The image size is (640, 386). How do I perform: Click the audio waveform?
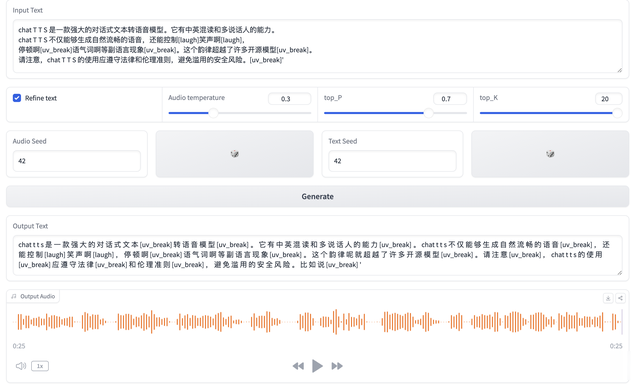[x=318, y=322]
